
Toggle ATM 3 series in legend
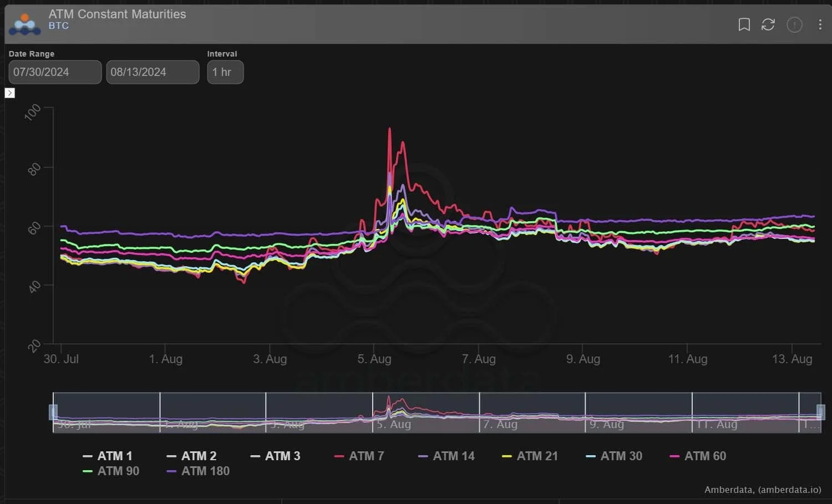coord(275,456)
